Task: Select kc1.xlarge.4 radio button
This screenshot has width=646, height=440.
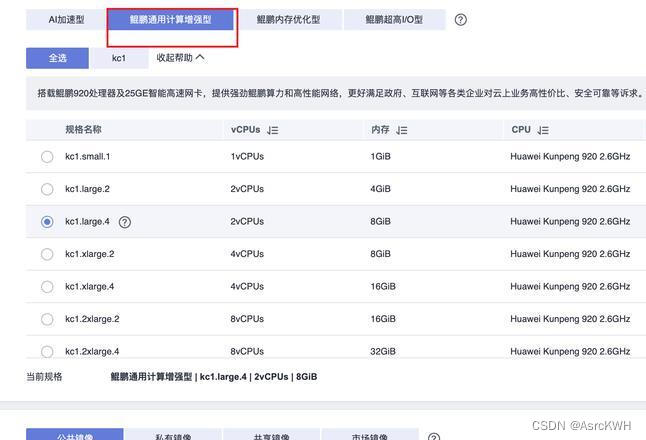Action: click(47, 287)
